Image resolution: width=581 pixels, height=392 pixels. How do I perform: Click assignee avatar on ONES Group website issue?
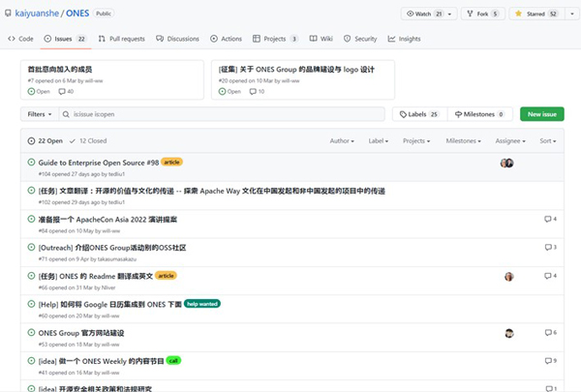[x=509, y=334]
